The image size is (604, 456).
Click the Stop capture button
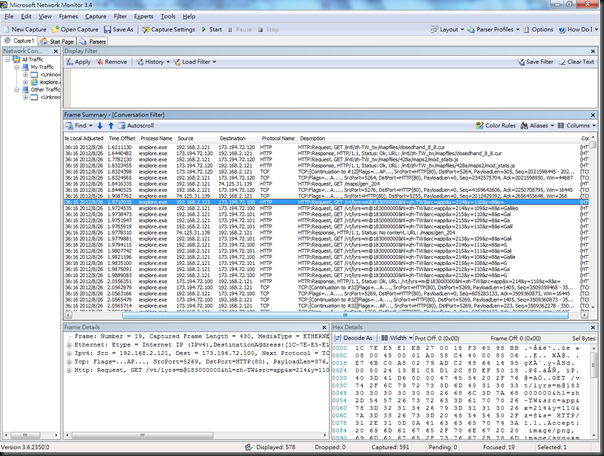(268, 30)
